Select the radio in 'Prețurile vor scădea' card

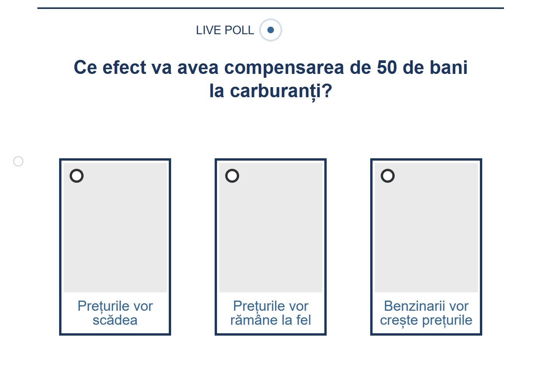point(77,176)
